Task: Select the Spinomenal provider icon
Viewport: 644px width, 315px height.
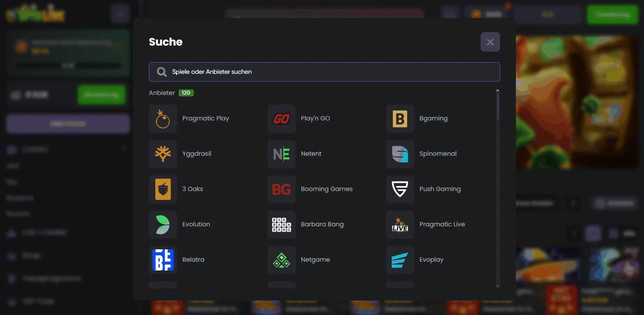Action: click(400, 154)
